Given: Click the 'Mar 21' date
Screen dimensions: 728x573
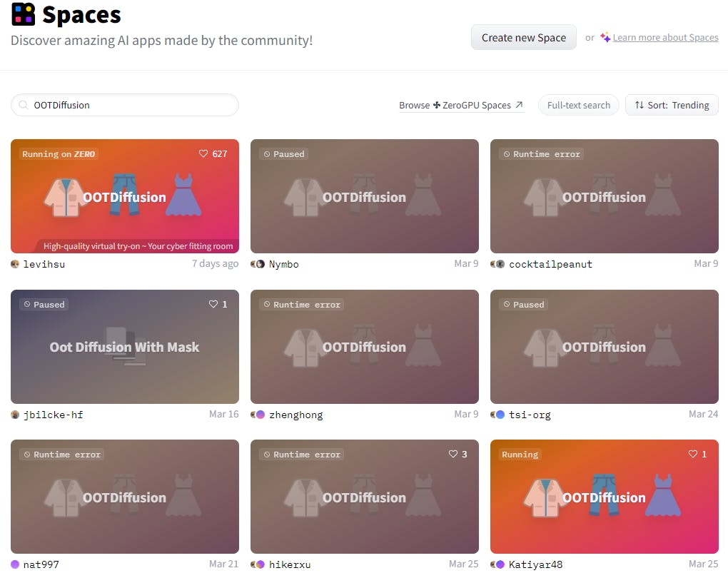Looking at the screenshot, I should pyautogui.click(x=224, y=564).
